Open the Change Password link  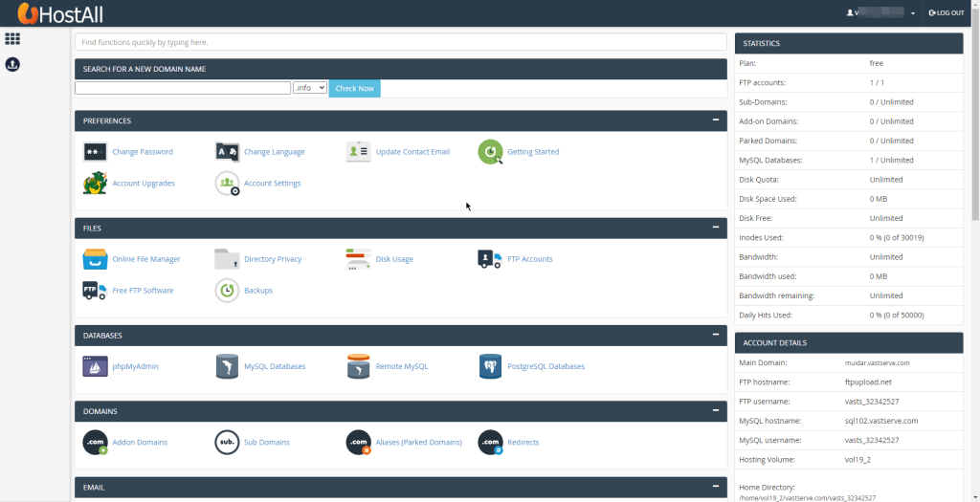[143, 152]
